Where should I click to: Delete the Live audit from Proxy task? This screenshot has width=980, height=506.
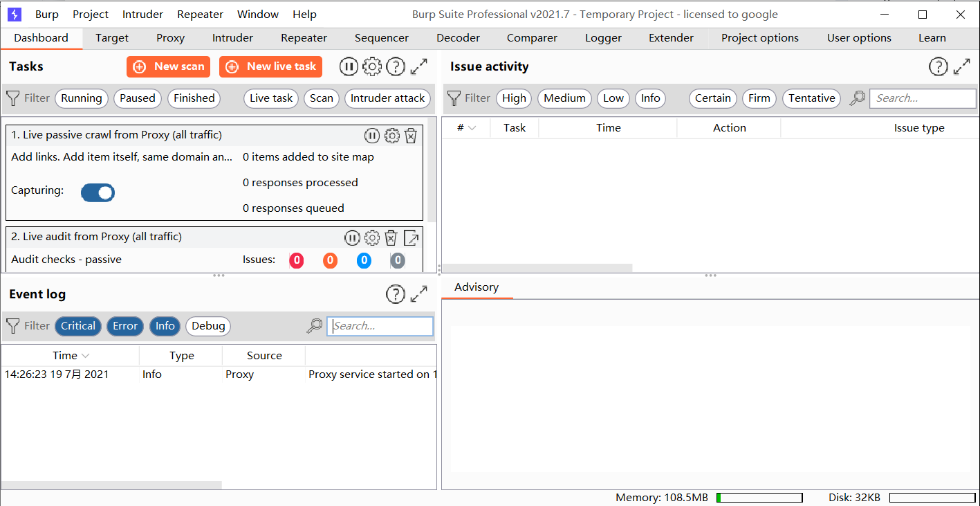pos(391,238)
